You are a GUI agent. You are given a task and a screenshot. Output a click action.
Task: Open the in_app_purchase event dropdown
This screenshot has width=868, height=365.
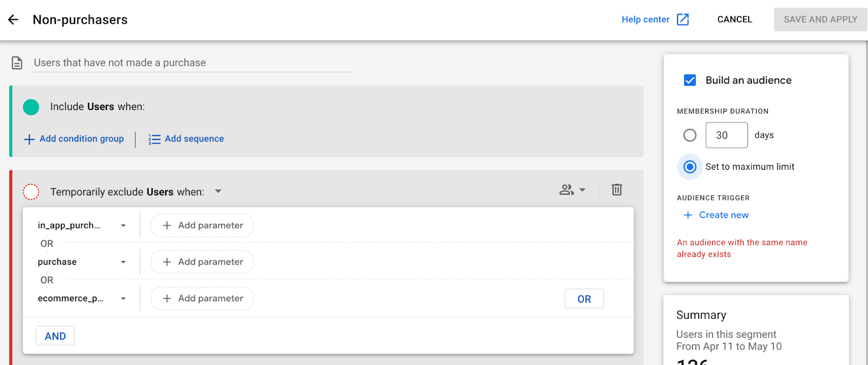123,226
